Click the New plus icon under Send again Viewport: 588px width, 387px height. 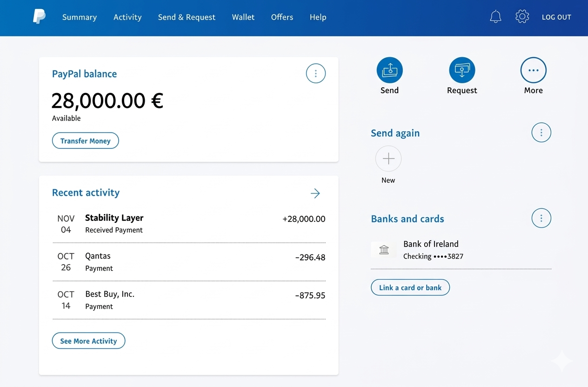tap(388, 159)
